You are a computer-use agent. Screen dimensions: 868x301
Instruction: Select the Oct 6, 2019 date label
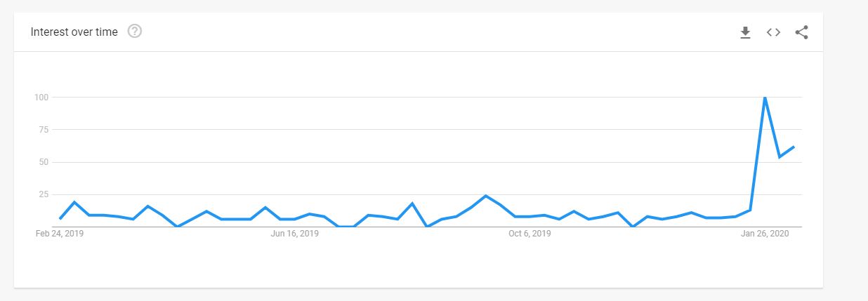530,234
